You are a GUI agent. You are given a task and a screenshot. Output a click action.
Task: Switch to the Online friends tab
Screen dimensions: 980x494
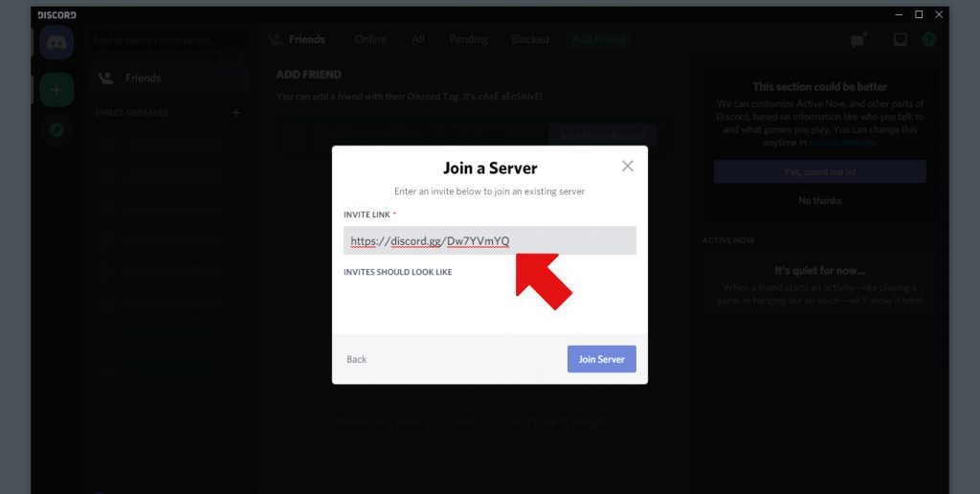pyautogui.click(x=370, y=39)
